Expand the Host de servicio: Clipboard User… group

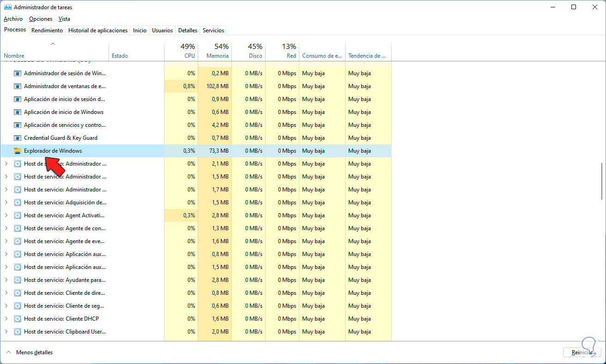point(6,332)
